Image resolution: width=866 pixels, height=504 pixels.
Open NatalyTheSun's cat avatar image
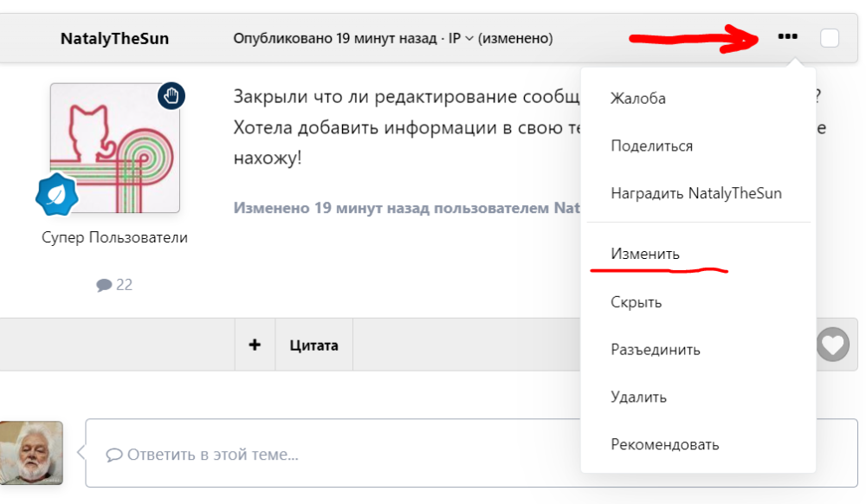(114, 148)
